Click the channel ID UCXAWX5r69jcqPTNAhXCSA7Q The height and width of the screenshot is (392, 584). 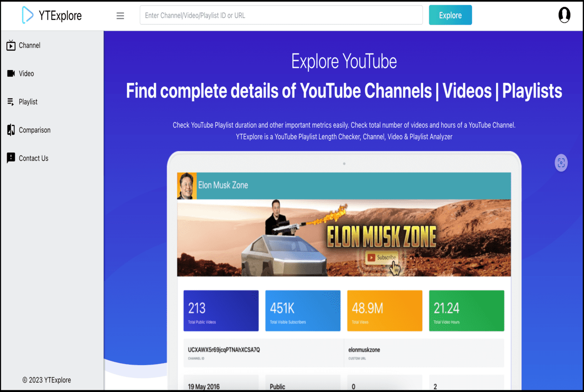pos(224,350)
